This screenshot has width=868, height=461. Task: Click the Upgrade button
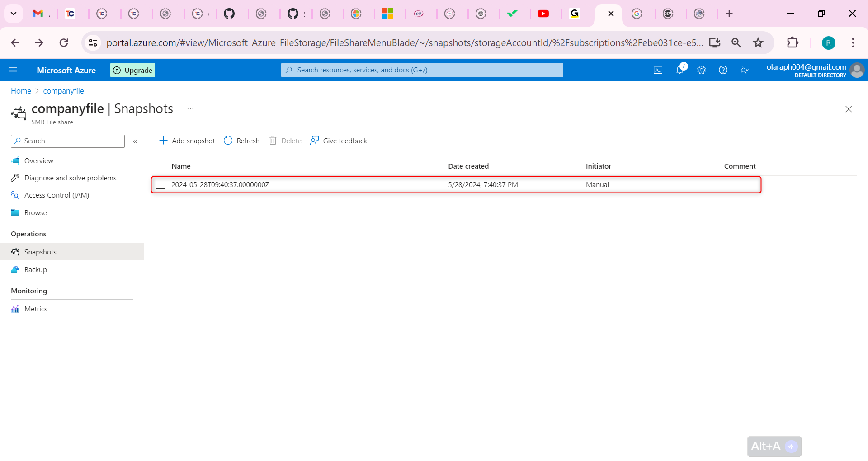point(132,70)
